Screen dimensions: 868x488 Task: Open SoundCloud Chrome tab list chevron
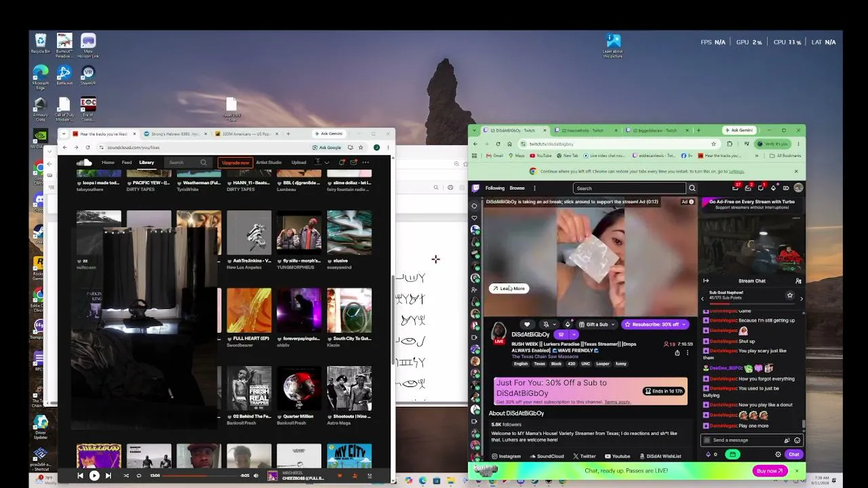tap(63, 134)
